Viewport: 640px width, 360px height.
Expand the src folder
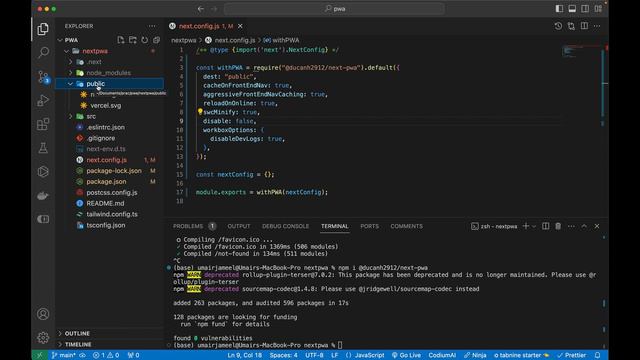71,116
